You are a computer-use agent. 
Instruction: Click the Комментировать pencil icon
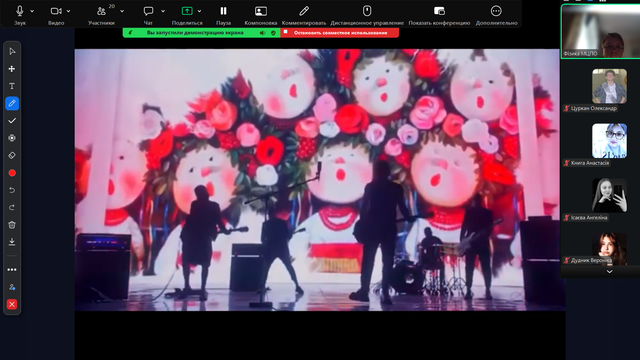(304, 11)
